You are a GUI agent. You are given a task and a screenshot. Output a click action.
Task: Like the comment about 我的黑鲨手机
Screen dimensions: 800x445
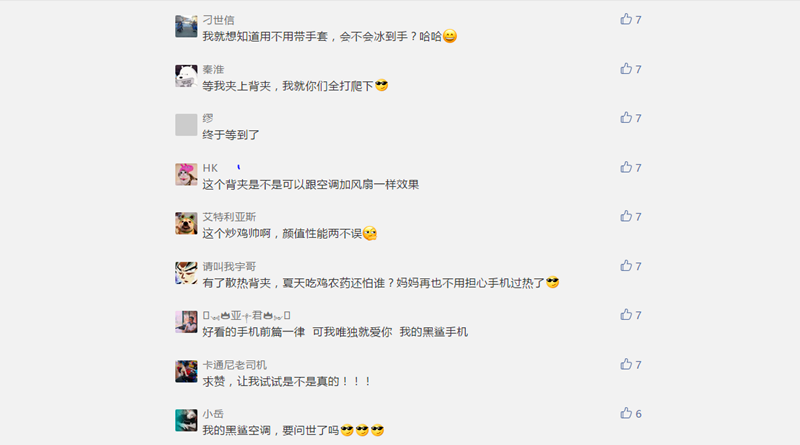626,315
